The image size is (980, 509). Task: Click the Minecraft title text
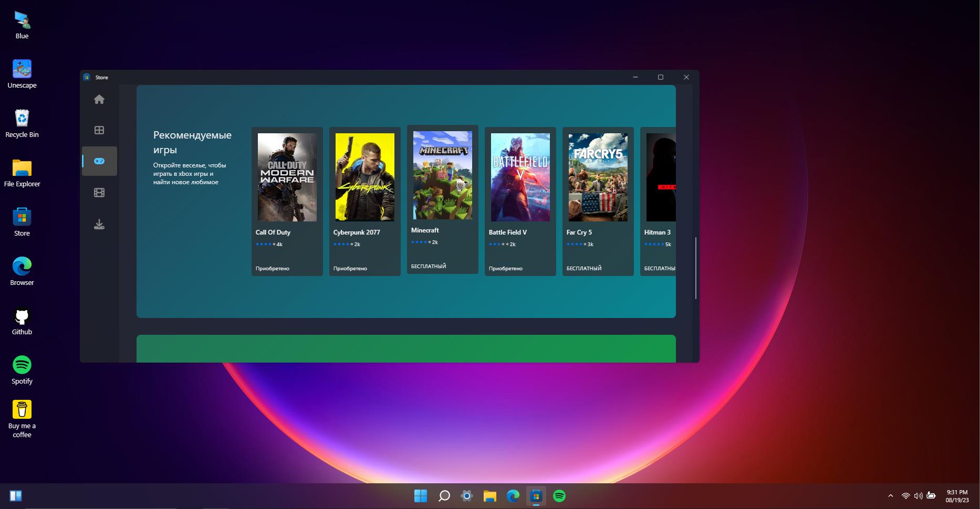pyautogui.click(x=425, y=230)
